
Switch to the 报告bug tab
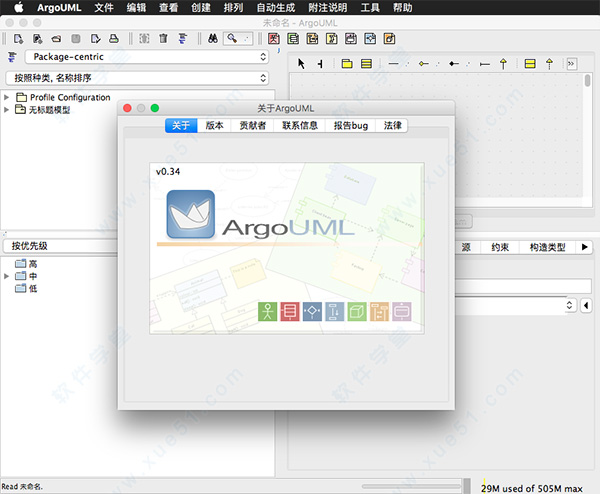(x=351, y=126)
